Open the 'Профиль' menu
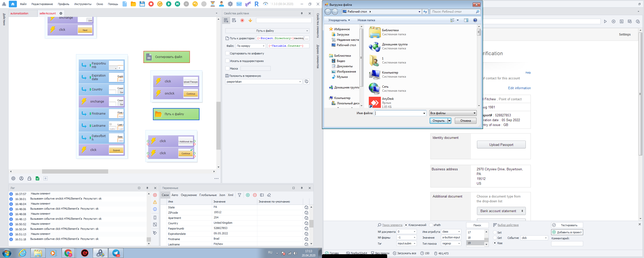The image size is (644, 258). (x=63, y=4)
